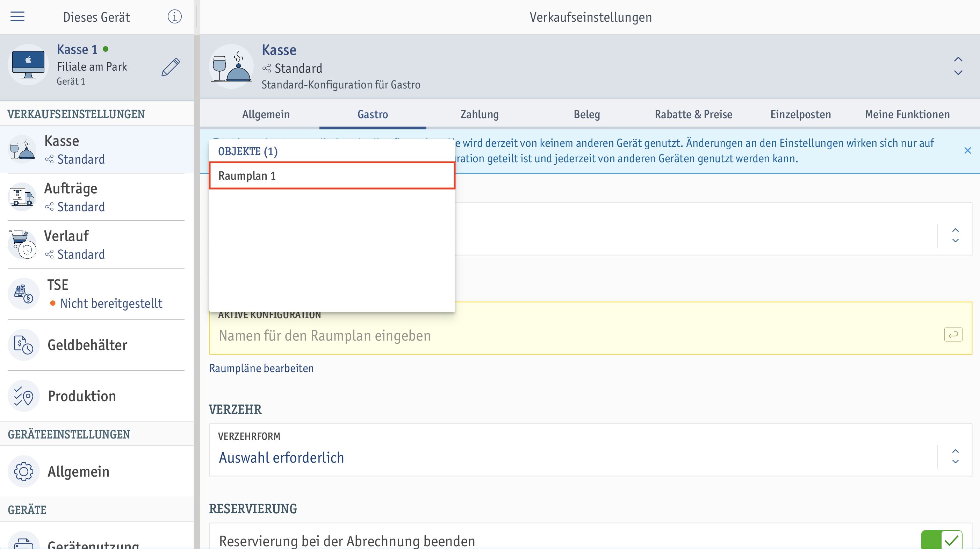This screenshot has width=980, height=549.
Task: Click the Raumplan name input field
Action: pos(590,328)
